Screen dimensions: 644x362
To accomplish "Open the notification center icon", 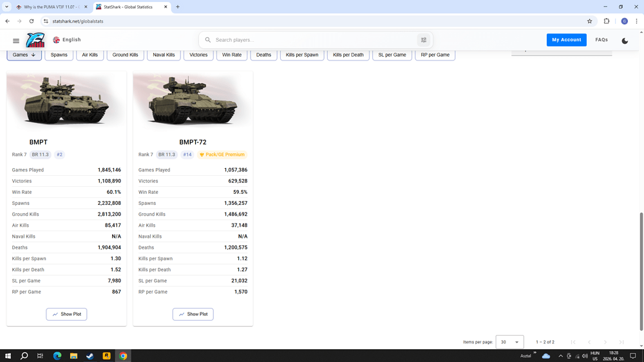I will tap(633, 356).
